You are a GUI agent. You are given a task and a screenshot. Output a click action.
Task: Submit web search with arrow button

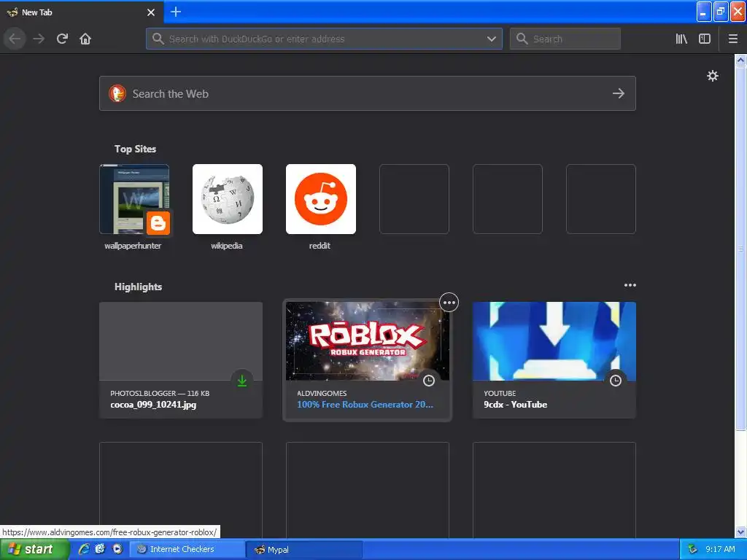pos(619,93)
